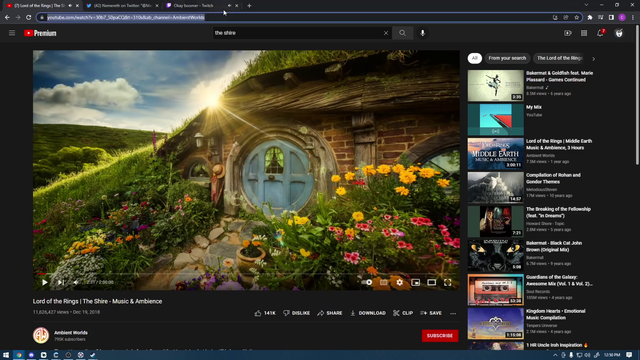Open notifications bell
The image size is (640, 360).
(x=600, y=33)
